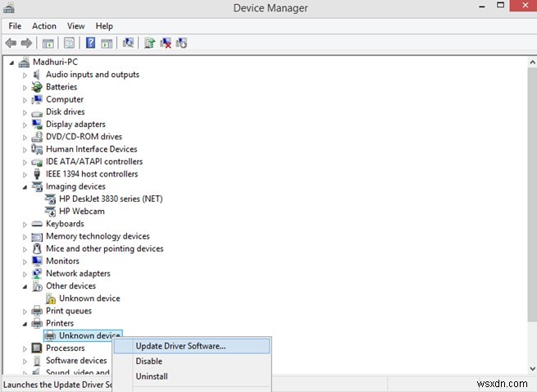The width and height of the screenshot is (537, 392).
Task: Choose Disable from the context menu
Action: (x=192, y=361)
